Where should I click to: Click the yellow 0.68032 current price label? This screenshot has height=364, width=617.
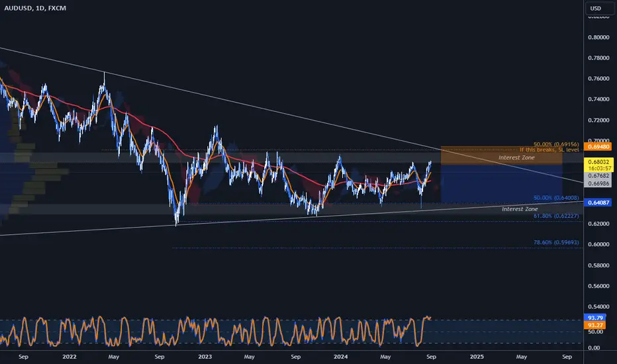pyautogui.click(x=598, y=161)
